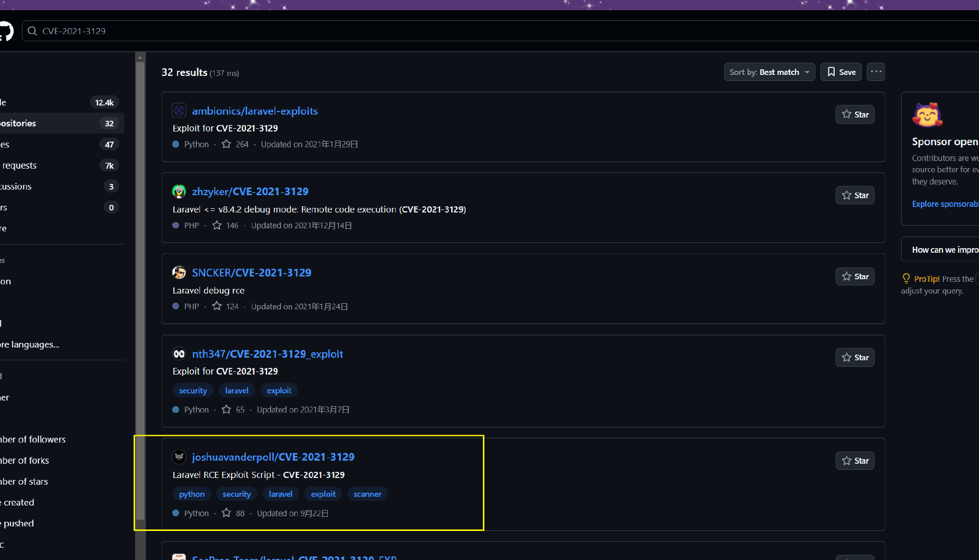Click joshuavanderpoll user avatar icon
The image size is (979, 560).
tap(179, 457)
